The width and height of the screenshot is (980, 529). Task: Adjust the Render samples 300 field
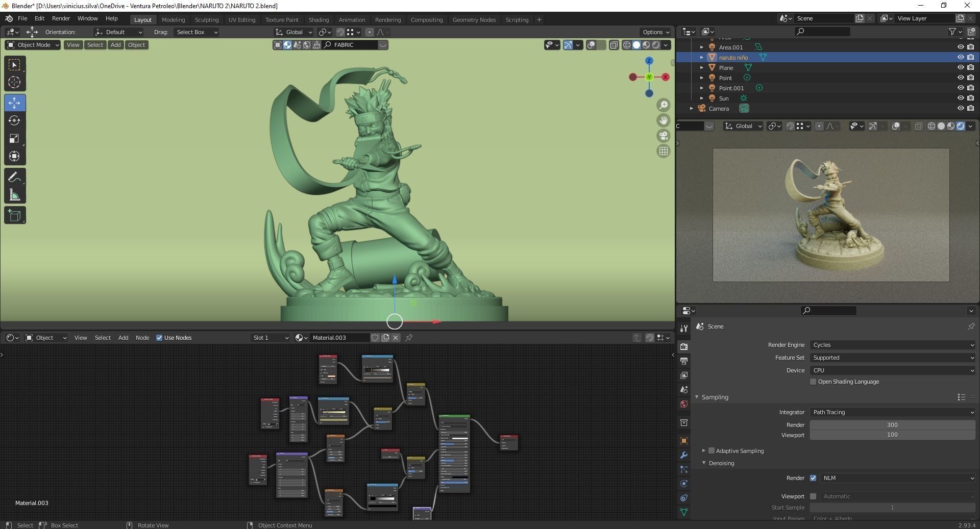tap(892, 425)
